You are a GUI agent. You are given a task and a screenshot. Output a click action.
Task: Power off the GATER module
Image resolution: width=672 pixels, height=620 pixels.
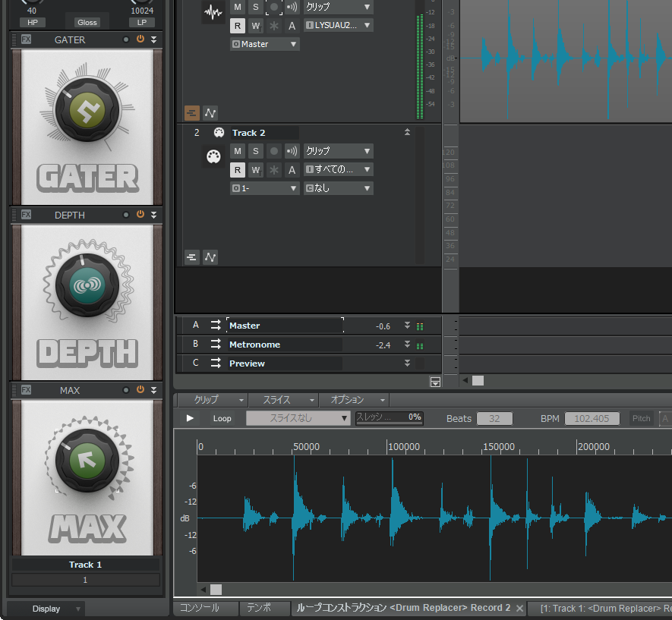pos(140,39)
